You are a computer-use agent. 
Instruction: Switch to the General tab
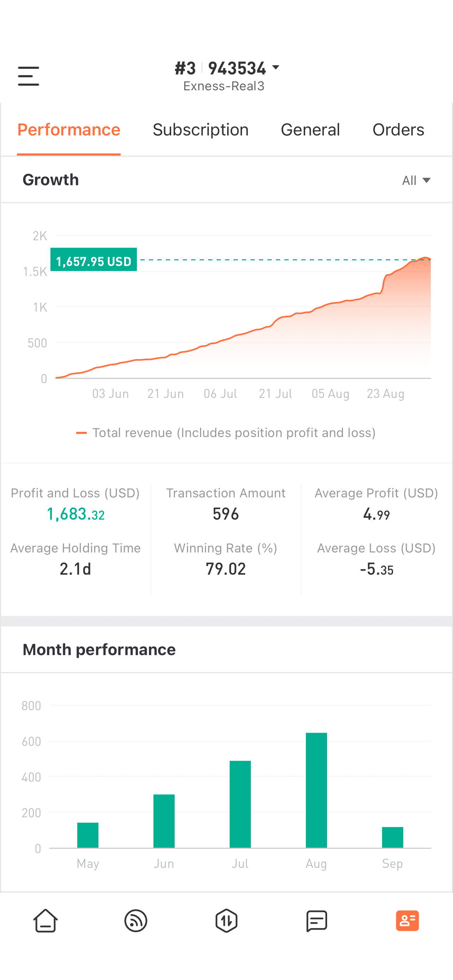coord(310,130)
